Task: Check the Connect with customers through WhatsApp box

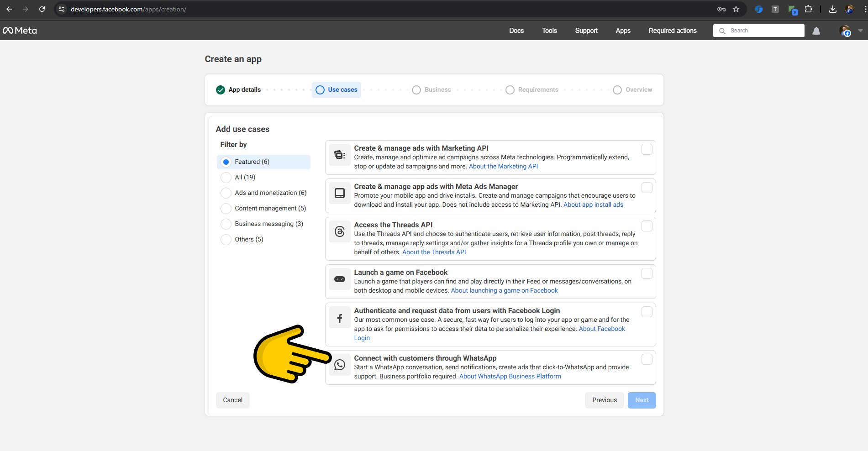Action: [647, 359]
